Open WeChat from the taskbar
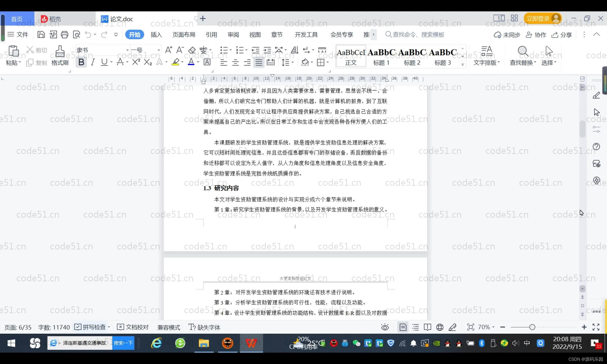This screenshot has width=607, height=364. click(356, 343)
